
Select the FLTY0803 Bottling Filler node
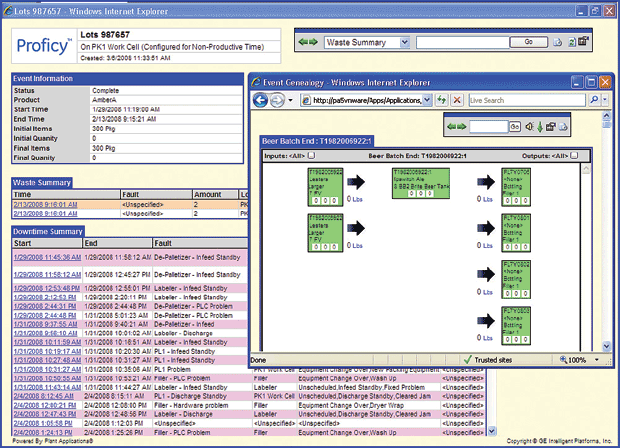click(x=516, y=325)
